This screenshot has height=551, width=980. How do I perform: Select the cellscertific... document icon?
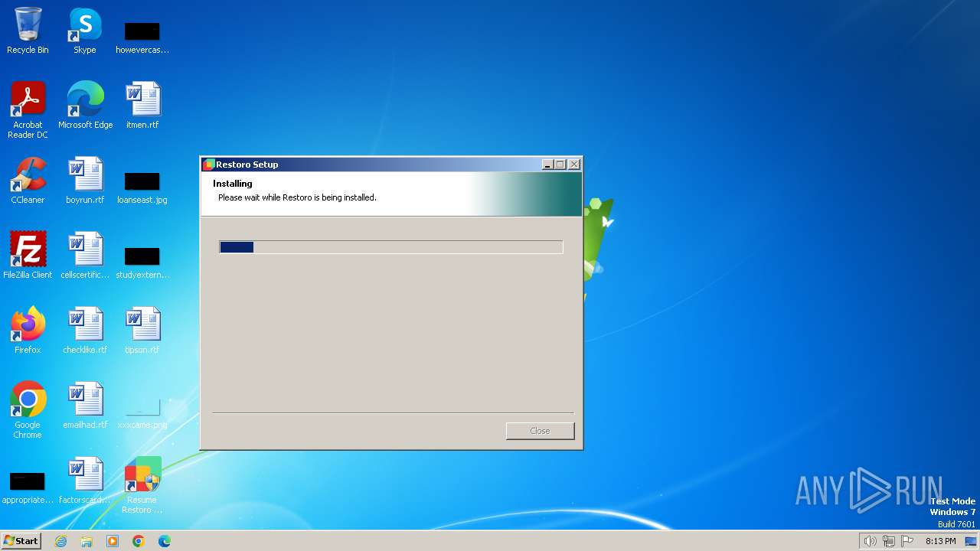[85, 255]
